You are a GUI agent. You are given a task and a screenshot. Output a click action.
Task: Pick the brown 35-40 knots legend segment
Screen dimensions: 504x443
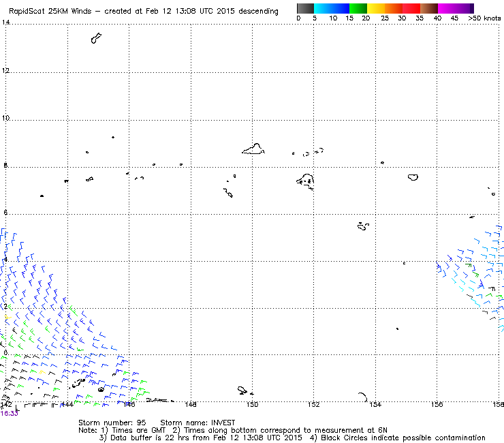point(429,8)
